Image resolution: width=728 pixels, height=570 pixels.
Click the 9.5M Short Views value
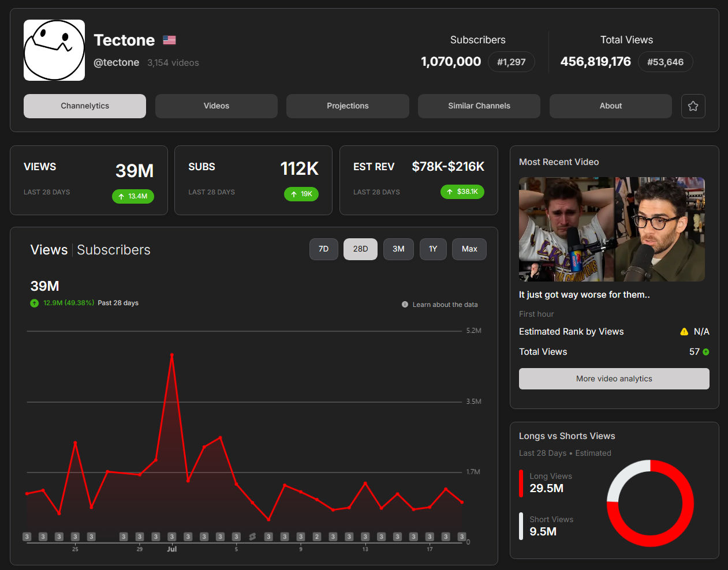(543, 531)
